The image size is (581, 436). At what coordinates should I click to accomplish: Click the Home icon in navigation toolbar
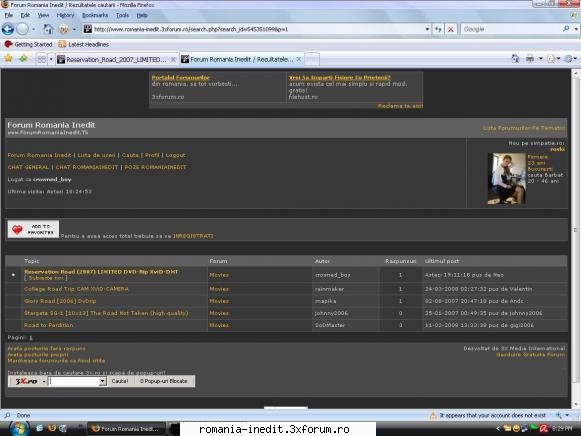[48, 29]
